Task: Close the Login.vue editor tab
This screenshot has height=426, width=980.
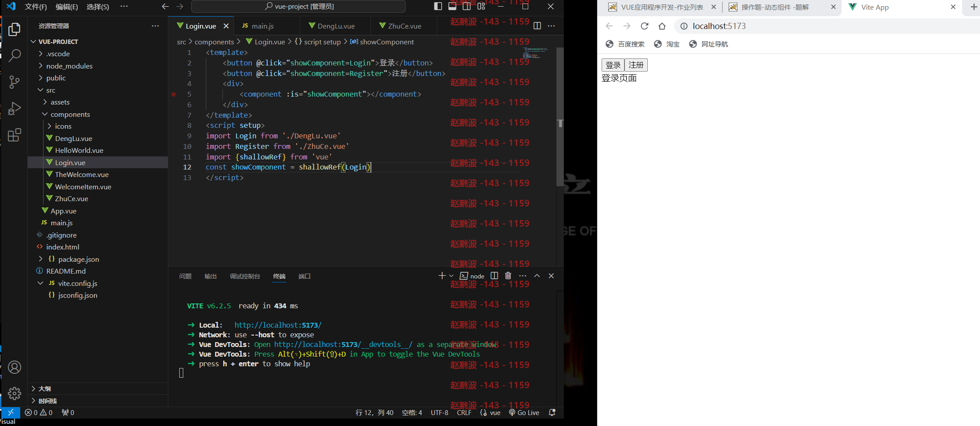Action: pyautogui.click(x=226, y=26)
